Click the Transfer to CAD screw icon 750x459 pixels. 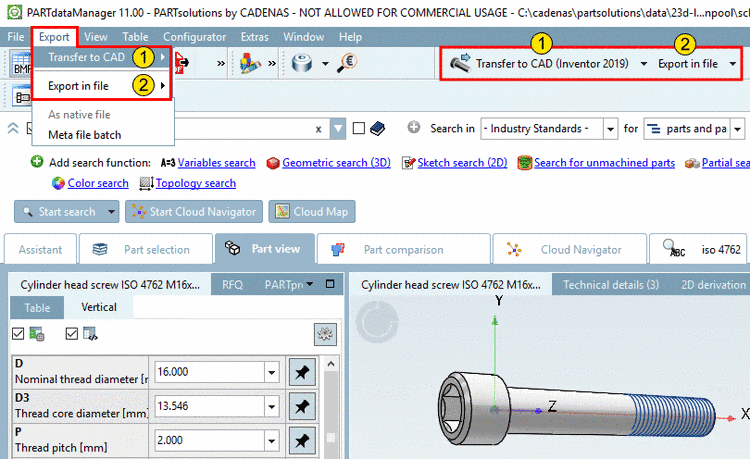tap(460, 63)
